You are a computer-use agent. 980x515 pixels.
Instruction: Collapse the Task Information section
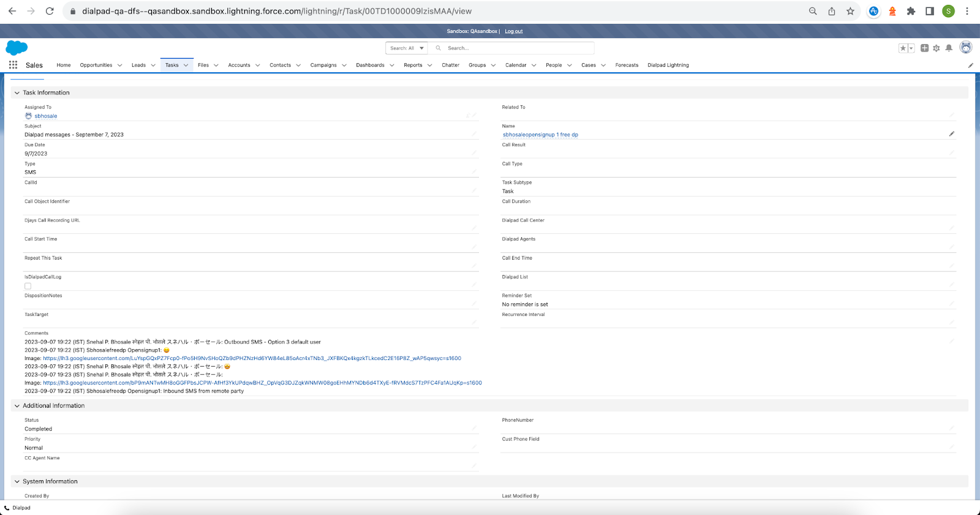17,93
